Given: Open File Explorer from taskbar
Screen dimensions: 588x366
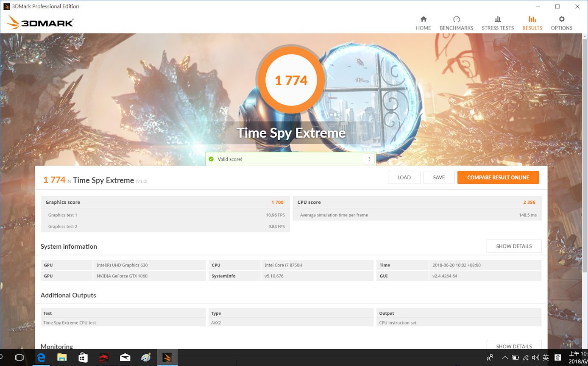Looking at the screenshot, I should click(62, 358).
